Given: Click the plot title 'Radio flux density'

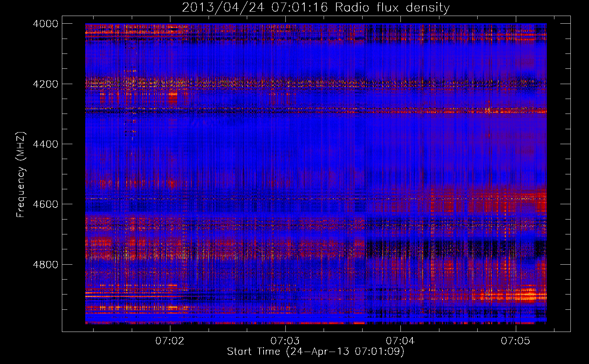Looking at the screenshot, I should pos(392,8).
